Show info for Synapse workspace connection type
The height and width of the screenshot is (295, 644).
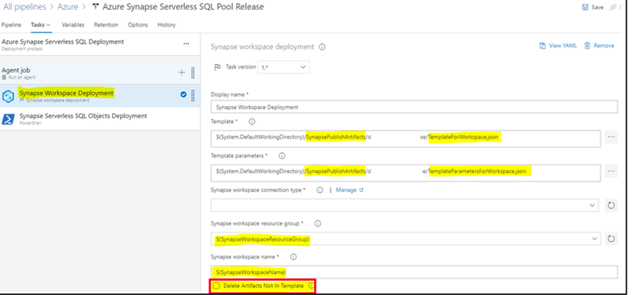coord(320,190)
